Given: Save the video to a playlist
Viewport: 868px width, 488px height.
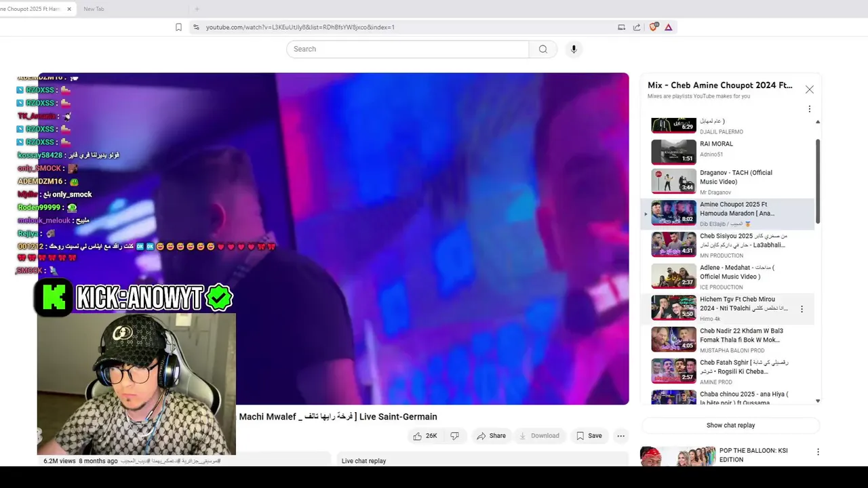Looking at the screenshot, I should click(x=589, y=436).
